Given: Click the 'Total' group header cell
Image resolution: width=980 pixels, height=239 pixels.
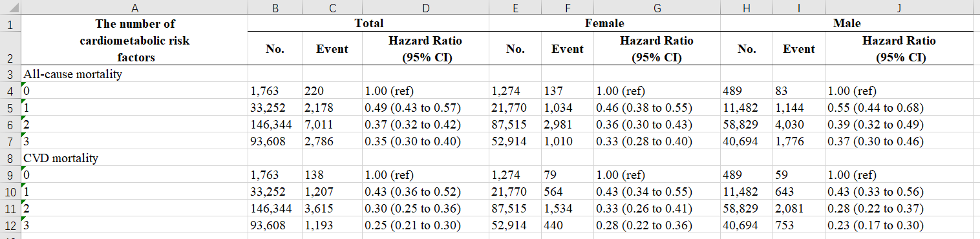Looking at the screenshot, I should pos(368,24).
